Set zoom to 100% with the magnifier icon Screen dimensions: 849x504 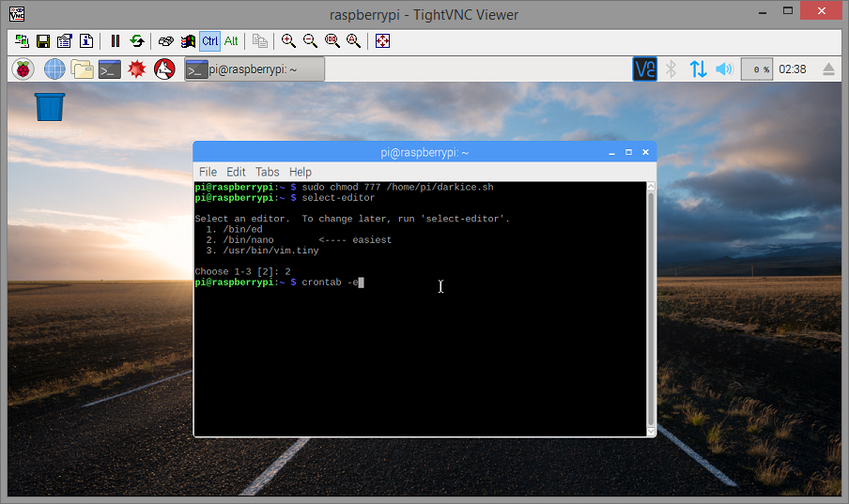332,41
